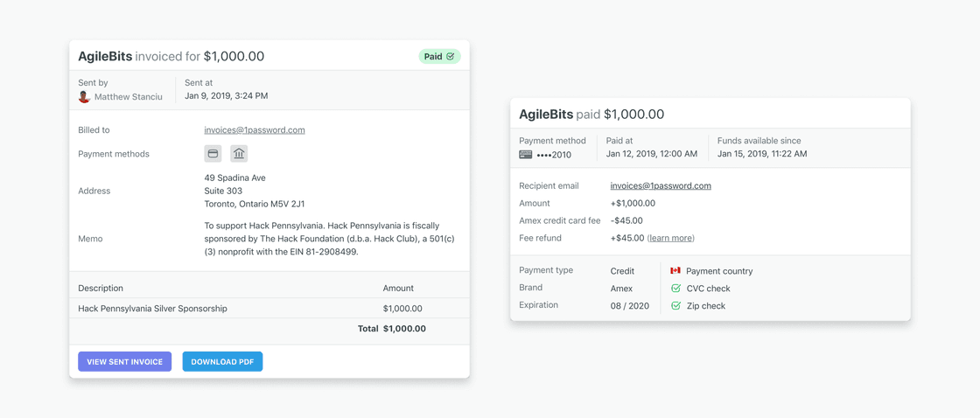Click the card icon beside ••••2010
The height and width of the screenshot is (418, 980).
(x=525, y=155)
